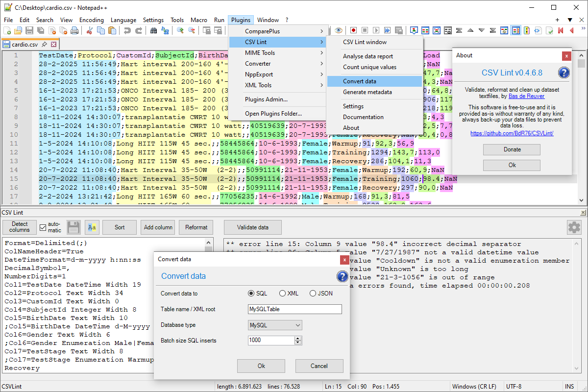
Task: Expand the Converter submenu
Action: point(277,64)
